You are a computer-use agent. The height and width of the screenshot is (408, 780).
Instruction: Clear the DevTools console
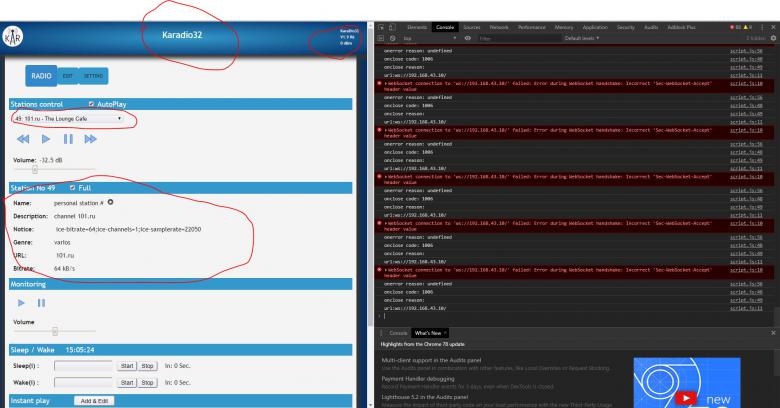coord(392,38)
